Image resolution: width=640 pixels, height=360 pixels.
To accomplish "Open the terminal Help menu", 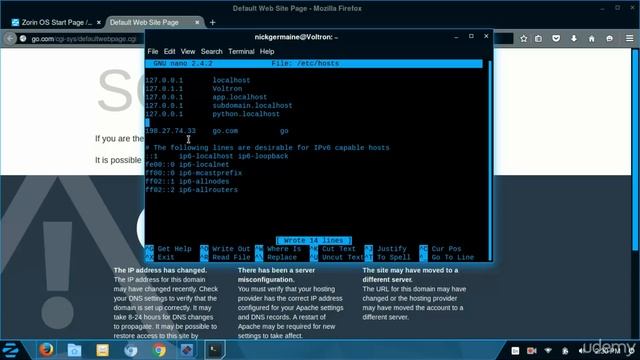I will tap(267, 51).
